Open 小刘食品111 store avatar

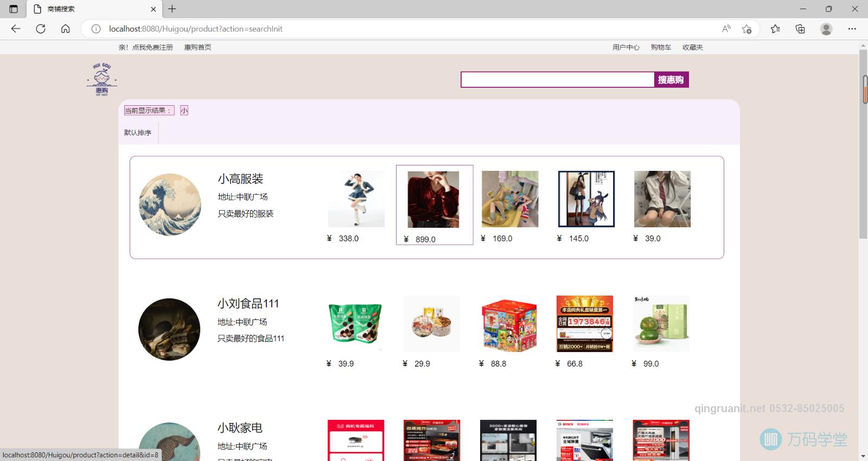coord(169,329)
